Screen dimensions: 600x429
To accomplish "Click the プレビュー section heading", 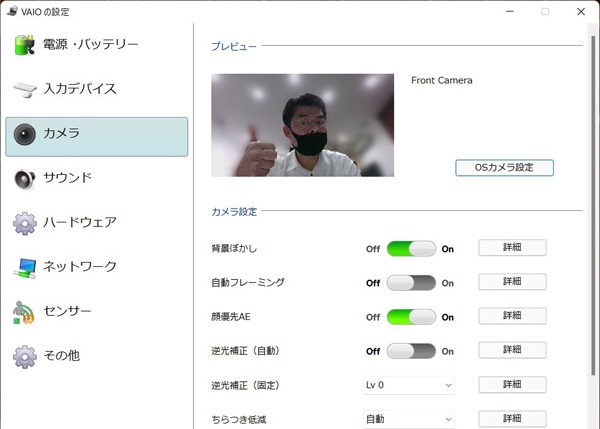I will pos(234,46).
